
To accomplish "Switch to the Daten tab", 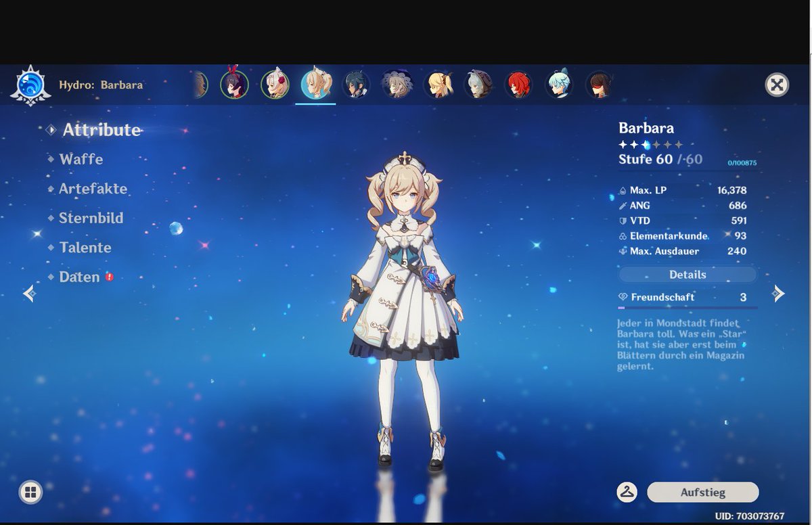I will pos(79,277).
